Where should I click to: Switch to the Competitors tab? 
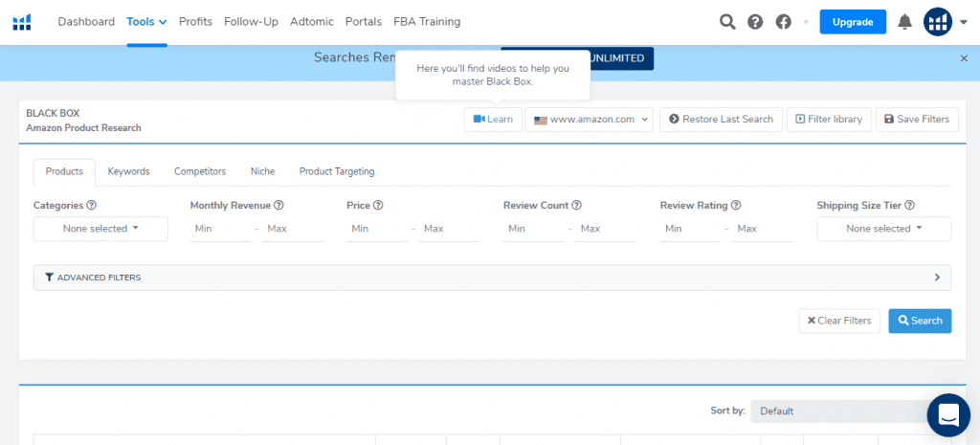pyautogui.click(x=200, y=172)
